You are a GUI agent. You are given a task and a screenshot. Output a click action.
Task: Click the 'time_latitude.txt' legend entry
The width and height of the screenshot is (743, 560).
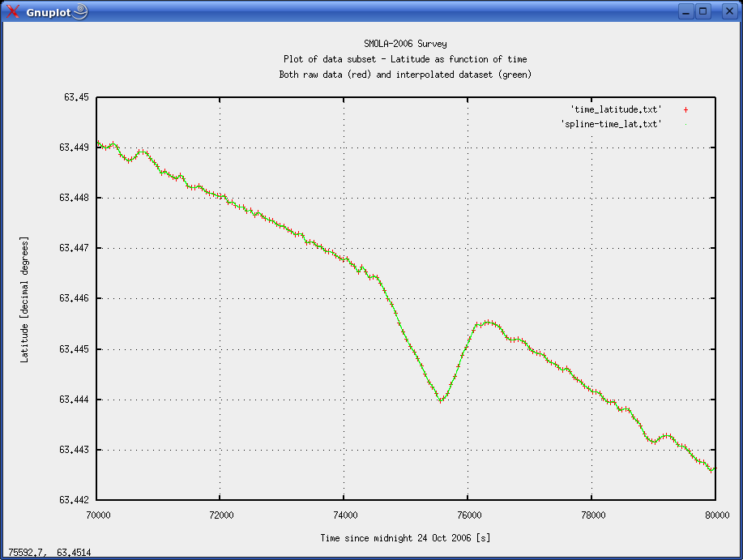pos(616,109)
